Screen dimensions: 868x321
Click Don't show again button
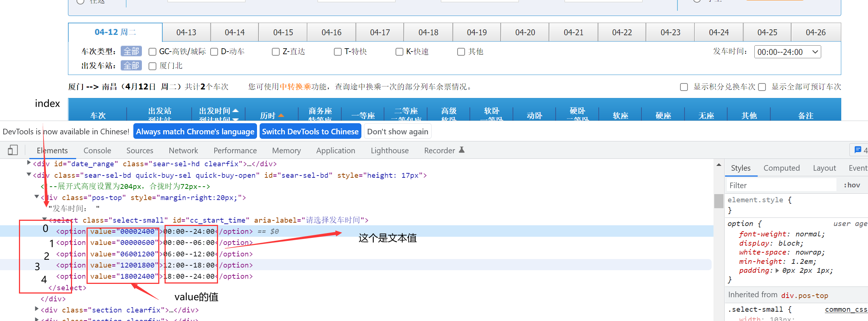tap(398, 131)
